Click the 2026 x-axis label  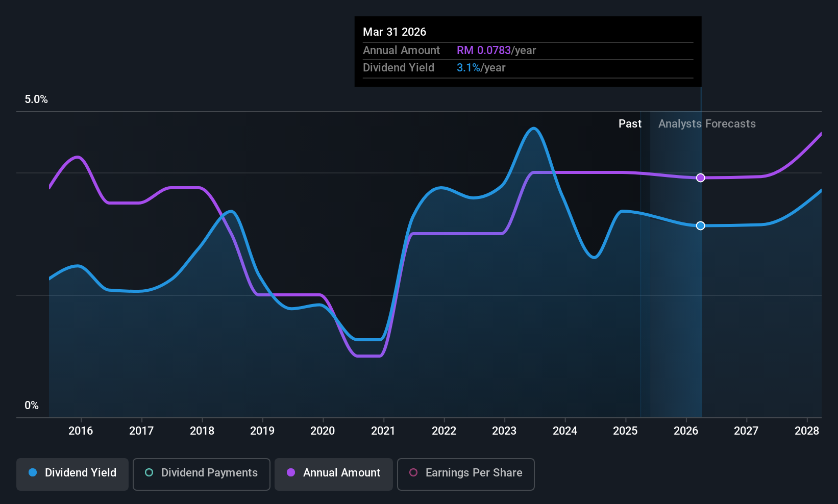[x=686, y=431]
